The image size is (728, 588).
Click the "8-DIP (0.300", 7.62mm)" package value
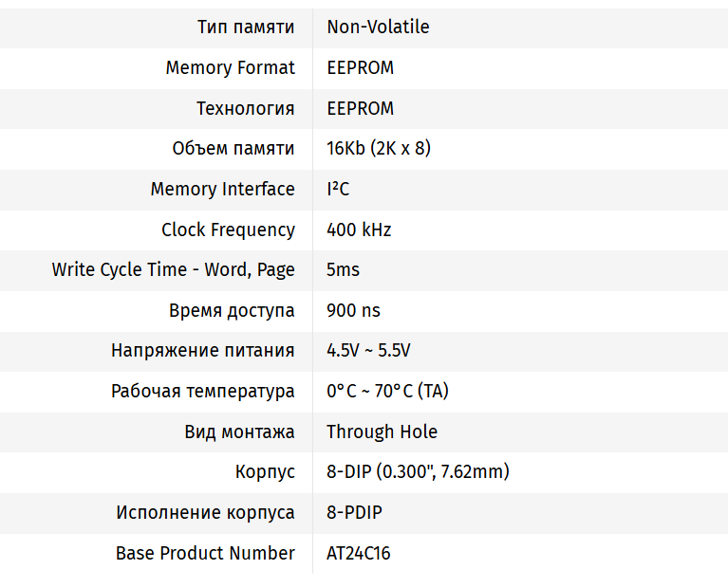[418, 471]
